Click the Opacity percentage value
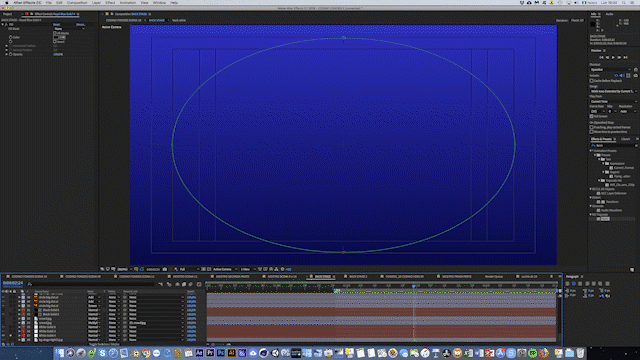Screen dimensions: 640x360 point(58,54)
